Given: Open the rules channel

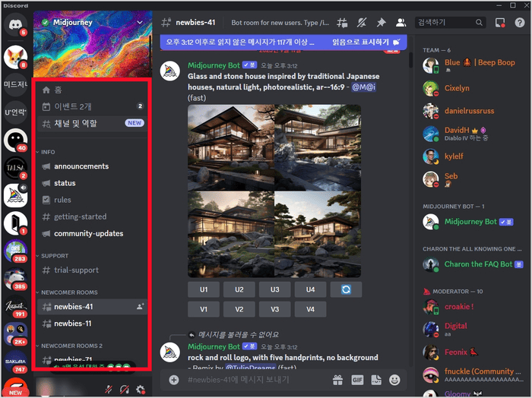Looking at the screenshot, I should coord(92,200).
